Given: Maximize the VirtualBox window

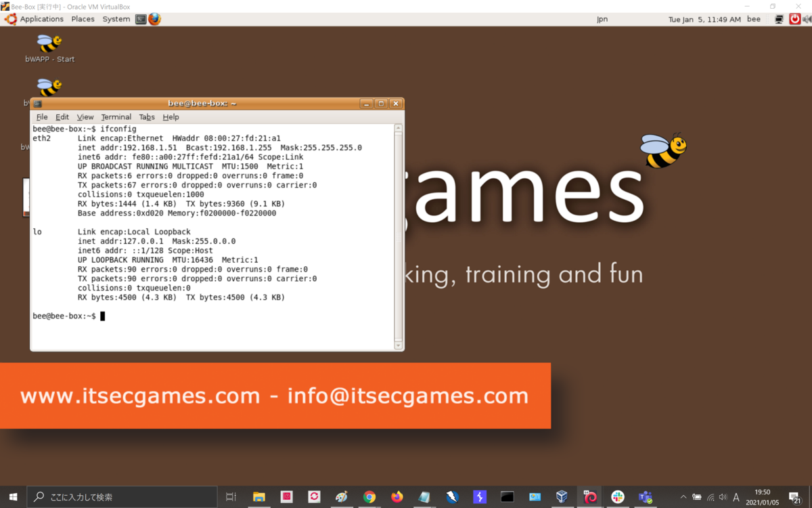Looking at the screenshot, I should (773, 6).
